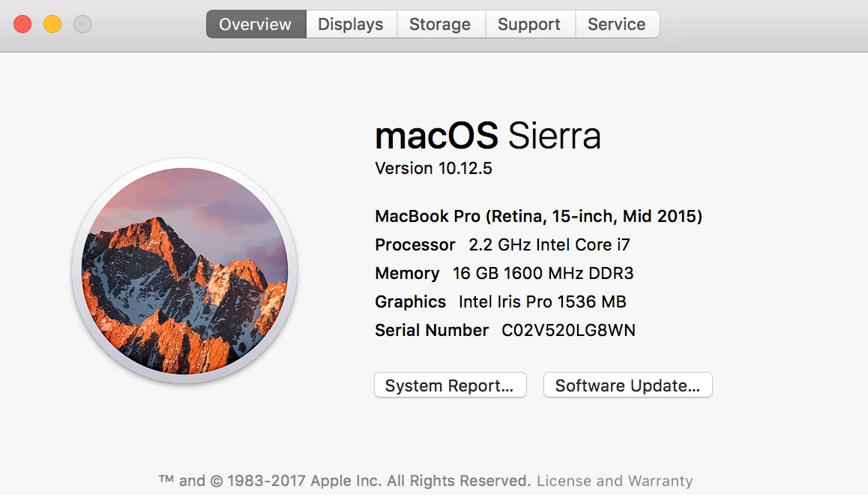868x495 pixels.
Task: Select the Overview tab
Action: point(256,24)
